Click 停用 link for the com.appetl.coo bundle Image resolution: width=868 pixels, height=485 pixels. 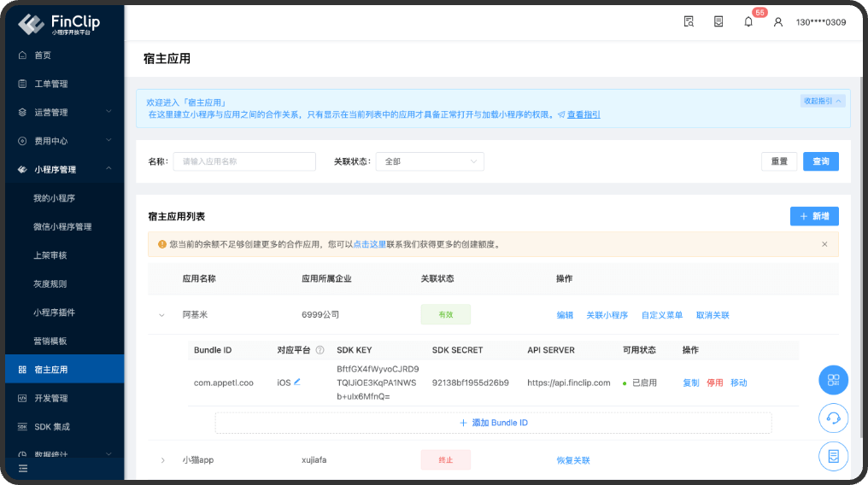pyautogui.click(x=714, y=383)
